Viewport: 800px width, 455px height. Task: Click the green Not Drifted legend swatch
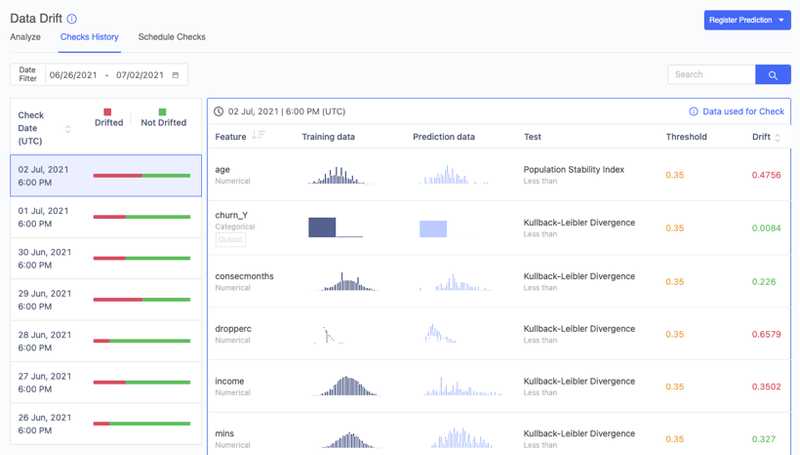pos(162,111)
